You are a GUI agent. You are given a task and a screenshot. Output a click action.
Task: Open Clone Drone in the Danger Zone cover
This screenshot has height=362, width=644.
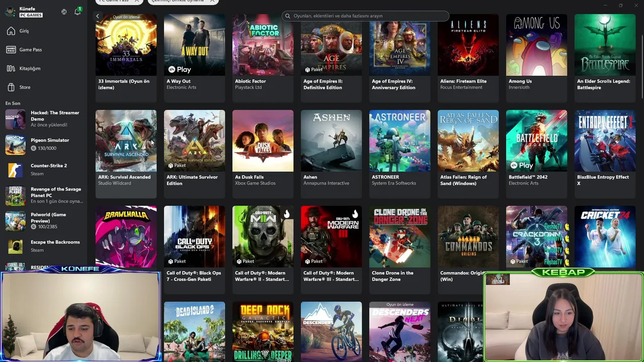point(399,237)
